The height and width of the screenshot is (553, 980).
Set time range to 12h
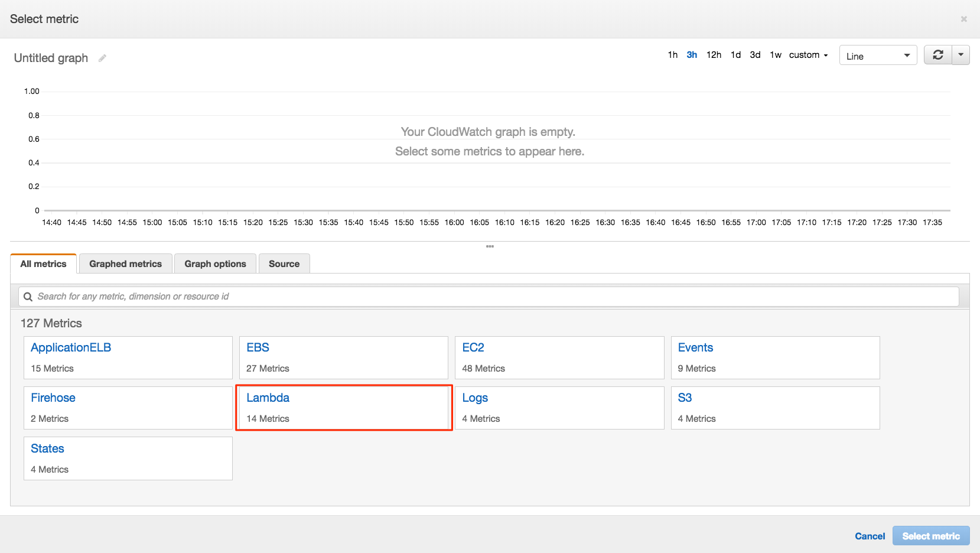[714, 55]
